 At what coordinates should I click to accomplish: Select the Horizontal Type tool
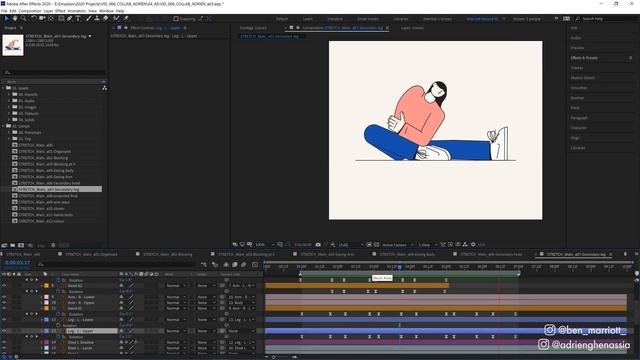[78, 18]
